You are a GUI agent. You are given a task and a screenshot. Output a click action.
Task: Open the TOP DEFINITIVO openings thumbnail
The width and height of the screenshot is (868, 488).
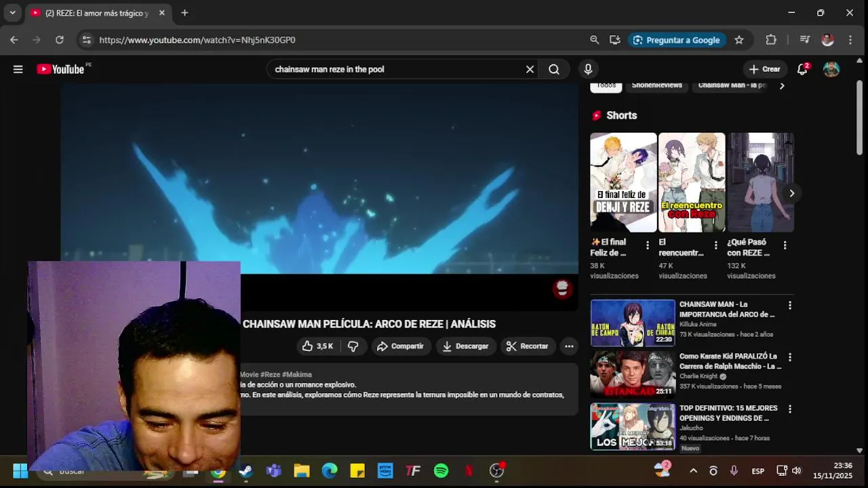(633, 426)
